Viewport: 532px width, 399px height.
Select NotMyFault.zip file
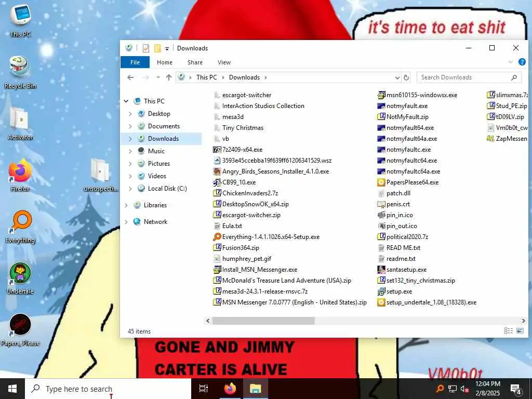pyautogui.click(x=403, y=117)
